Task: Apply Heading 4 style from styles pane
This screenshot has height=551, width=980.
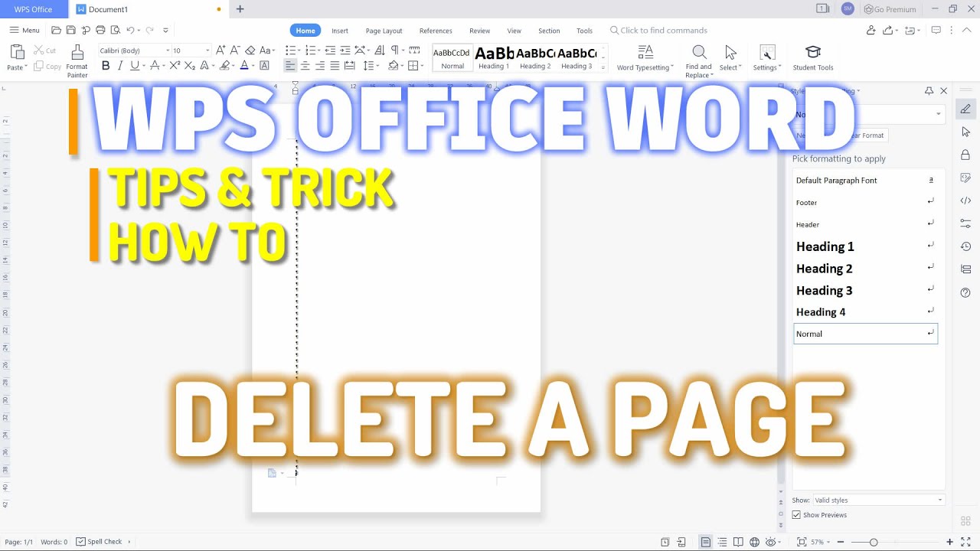Action: (865, 311)
